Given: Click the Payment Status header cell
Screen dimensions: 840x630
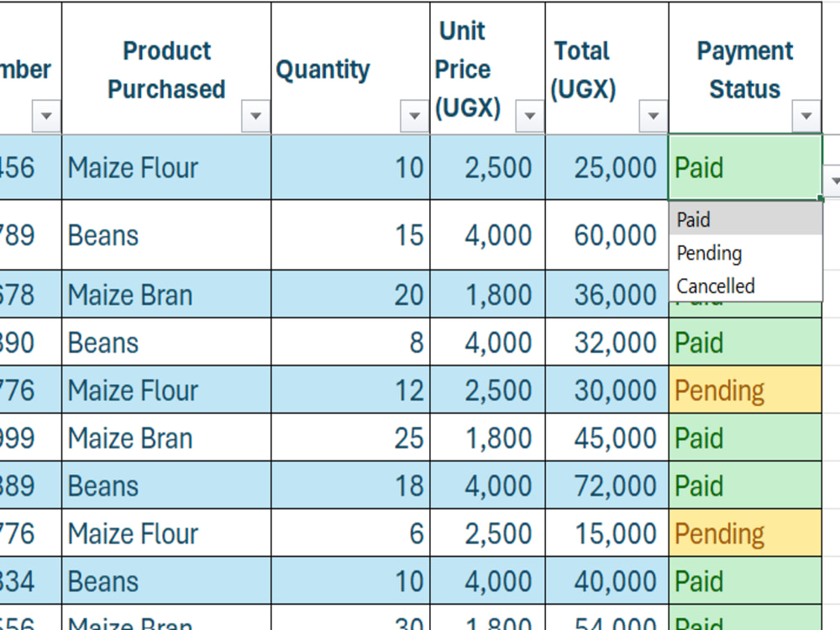Looking at the screenshot, I should click(745, 68).
